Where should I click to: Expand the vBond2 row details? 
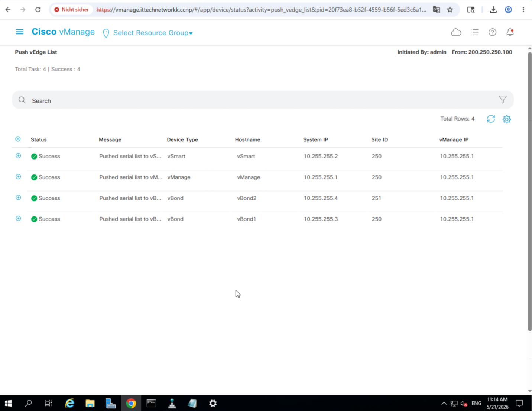[18, 198]
